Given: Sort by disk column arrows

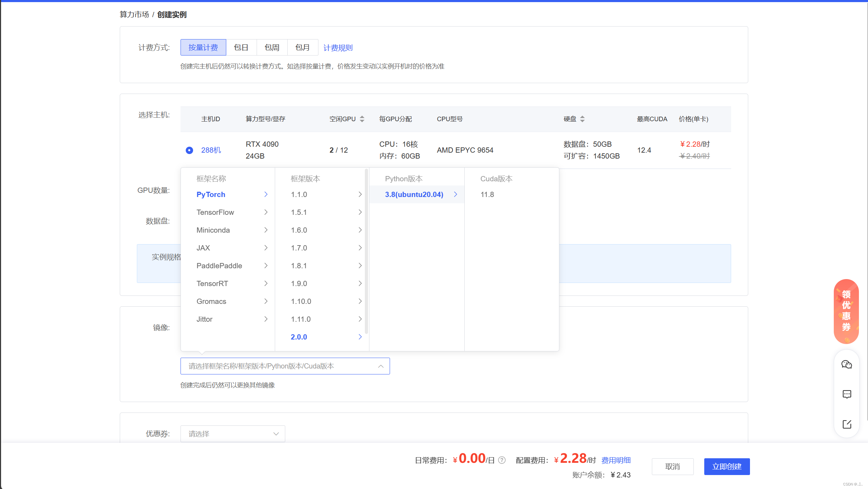Looking at the screenshot, I should click(582, 119).
